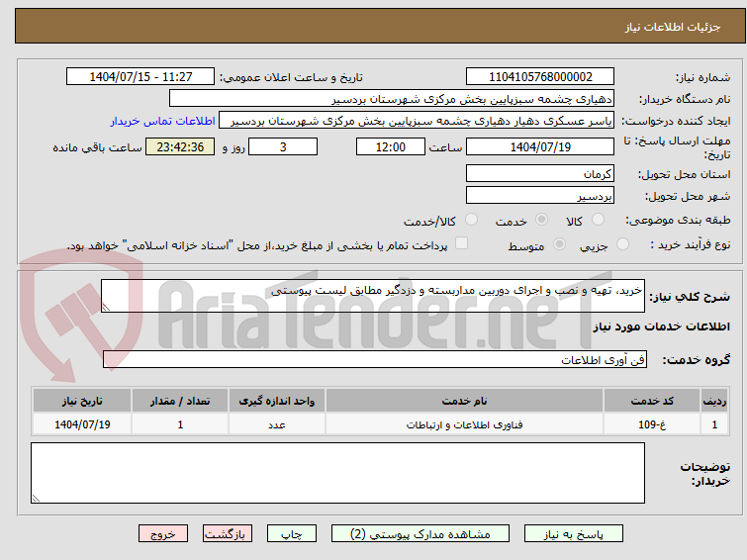This screenshot has height=560, width=747.
Task: Click the تاریخ نیاز column header
Action: click(82, 401)
